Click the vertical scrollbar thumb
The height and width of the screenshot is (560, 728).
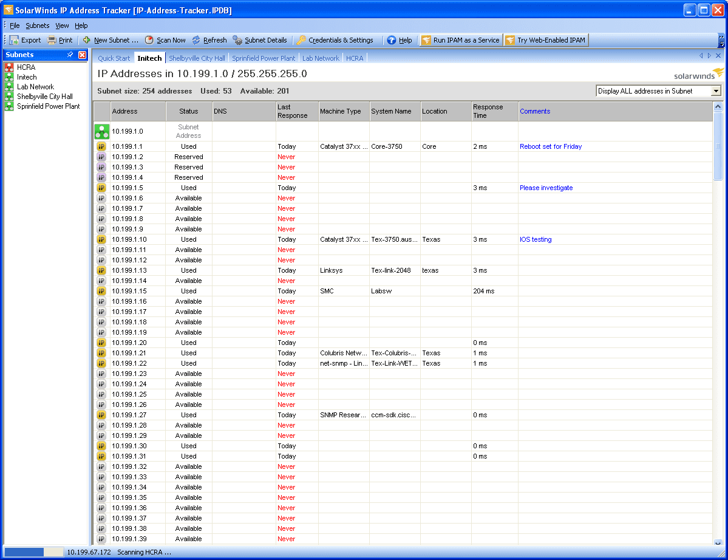[x=718, y=146]
